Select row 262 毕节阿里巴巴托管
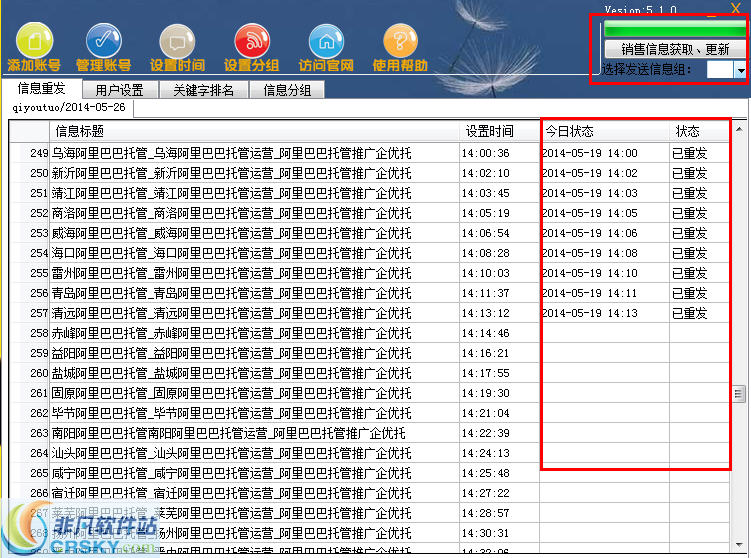 click(x=369, y=413)
